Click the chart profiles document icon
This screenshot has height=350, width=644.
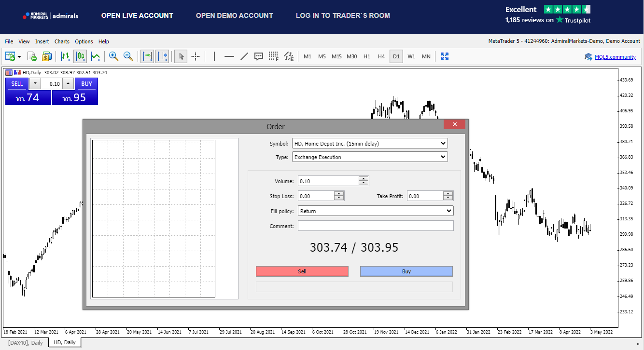32,56
